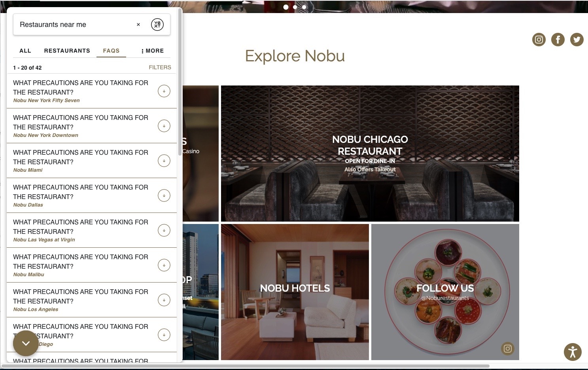Click the page horizontal scrollbar

click(x=245, y=366)
